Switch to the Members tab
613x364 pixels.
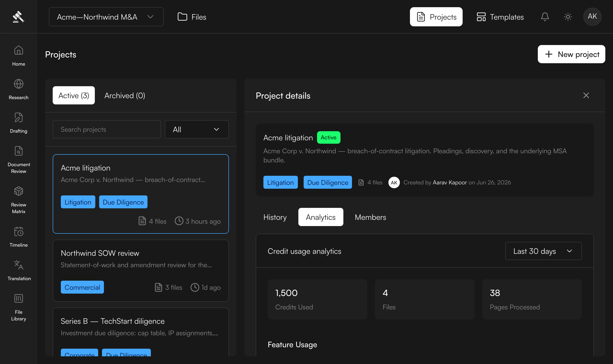(x=370, y=217)
